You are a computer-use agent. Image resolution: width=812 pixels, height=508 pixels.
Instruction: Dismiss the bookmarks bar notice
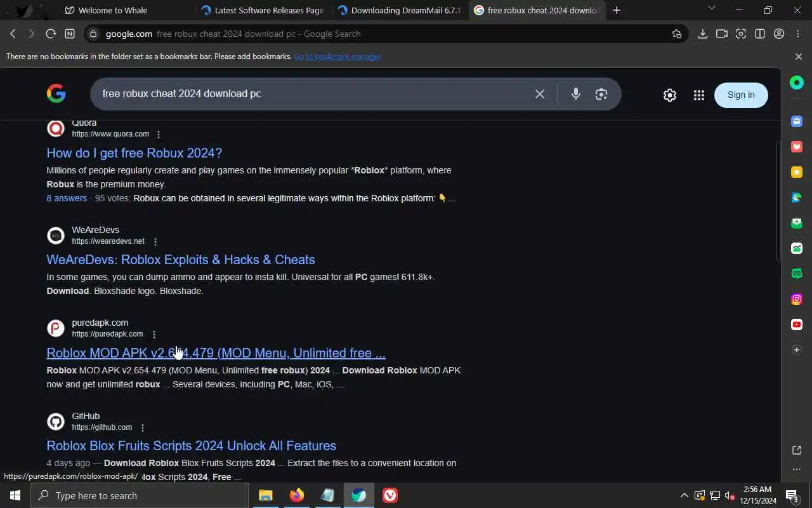(799, 57)
